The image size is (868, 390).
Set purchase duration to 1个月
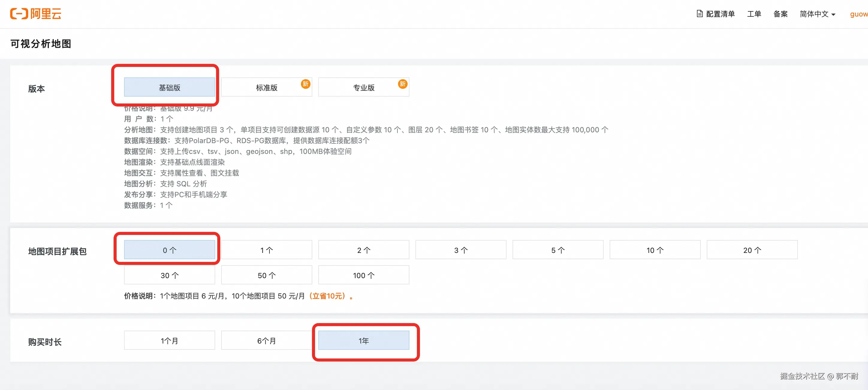pyautogui.click(x=169, y=341)
